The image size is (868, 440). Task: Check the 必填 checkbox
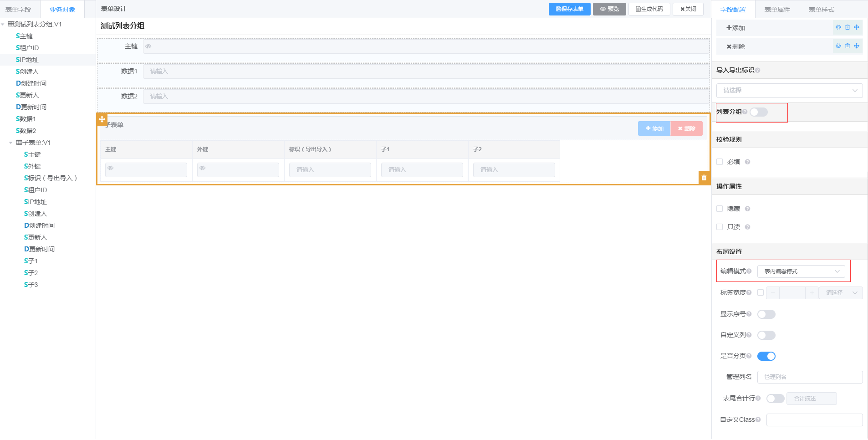pos(720,162)
